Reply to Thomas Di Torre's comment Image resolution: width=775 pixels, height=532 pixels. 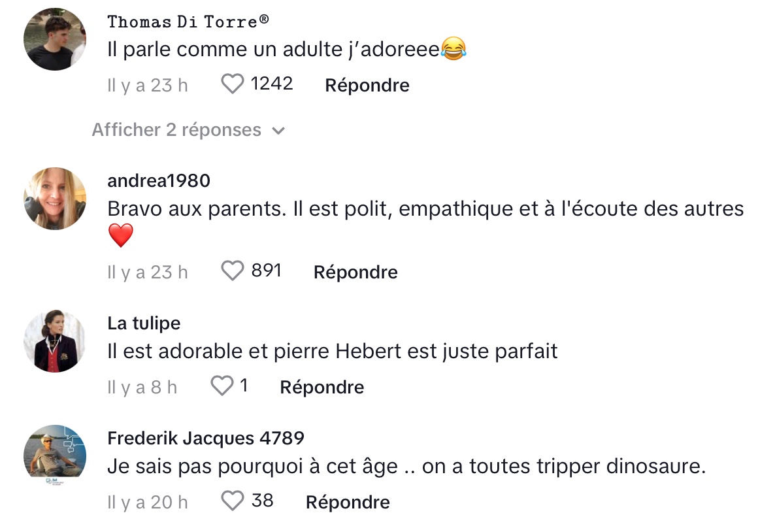367,86
